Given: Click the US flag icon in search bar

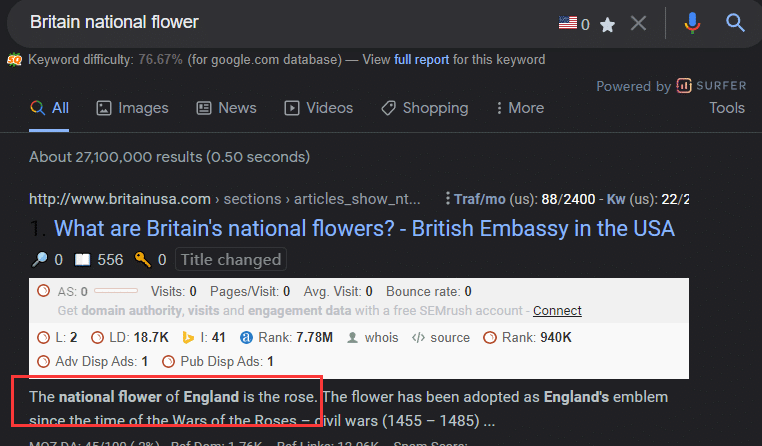Looking at the screenshot, I should point(568,22).
